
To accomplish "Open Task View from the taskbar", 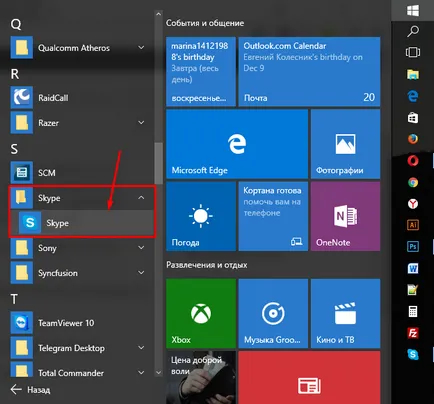I will pos(413,52).
